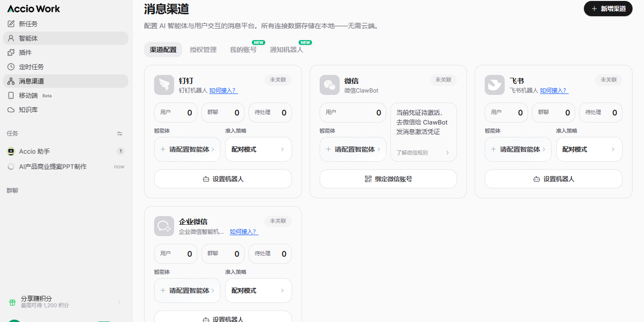Click 设置机器人 in 钉钉 card
The height and width of the screenshot is (322, 644).
[x=223, y=179]
